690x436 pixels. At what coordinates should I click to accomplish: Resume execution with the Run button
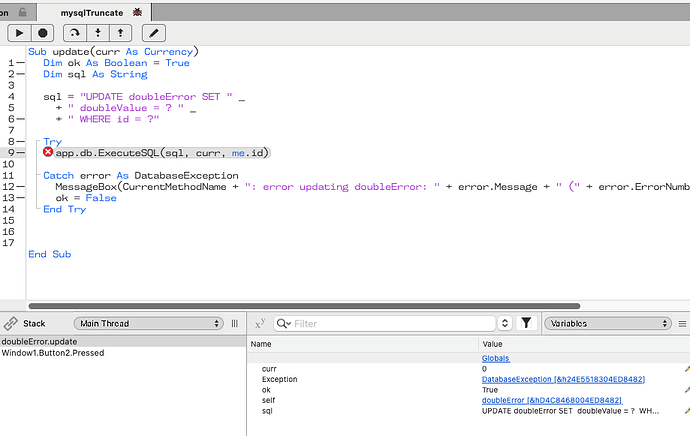point(19,33)
